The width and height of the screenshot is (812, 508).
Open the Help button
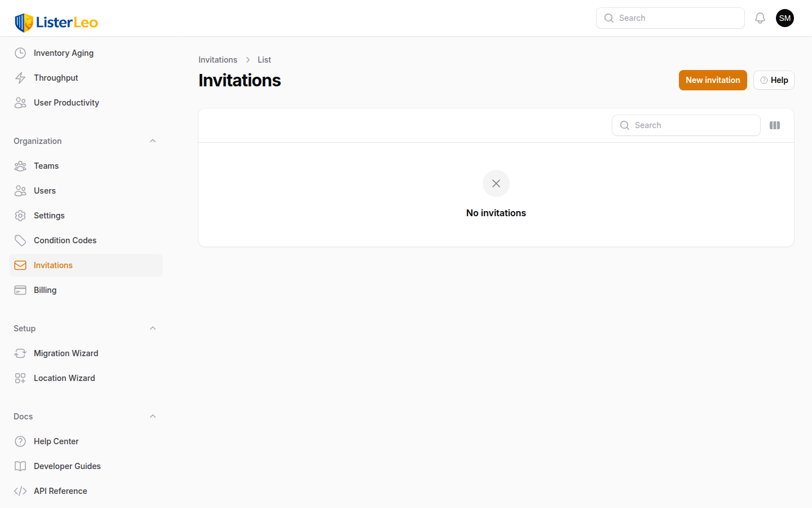(x=774, y=80)
